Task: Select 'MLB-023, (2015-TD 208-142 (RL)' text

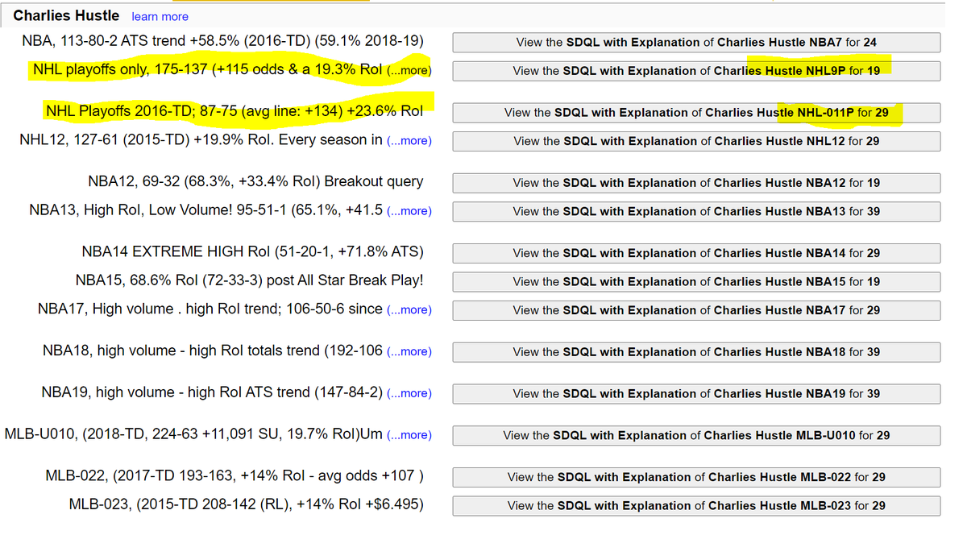Action: 247,504
